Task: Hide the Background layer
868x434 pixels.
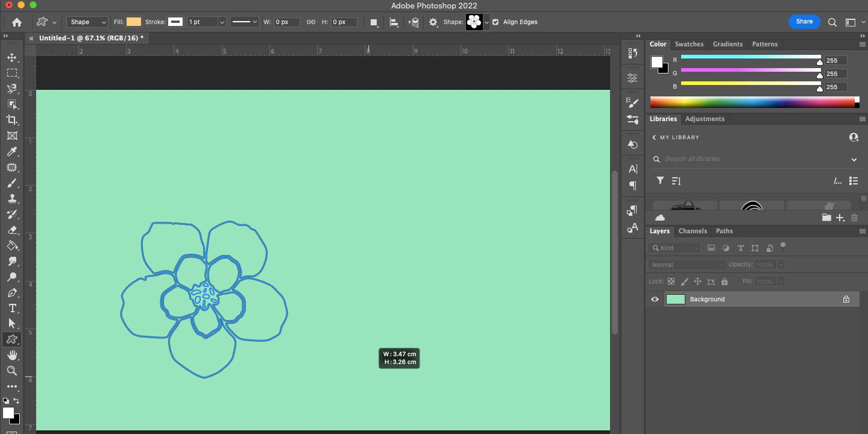Action: pos(655,300)
